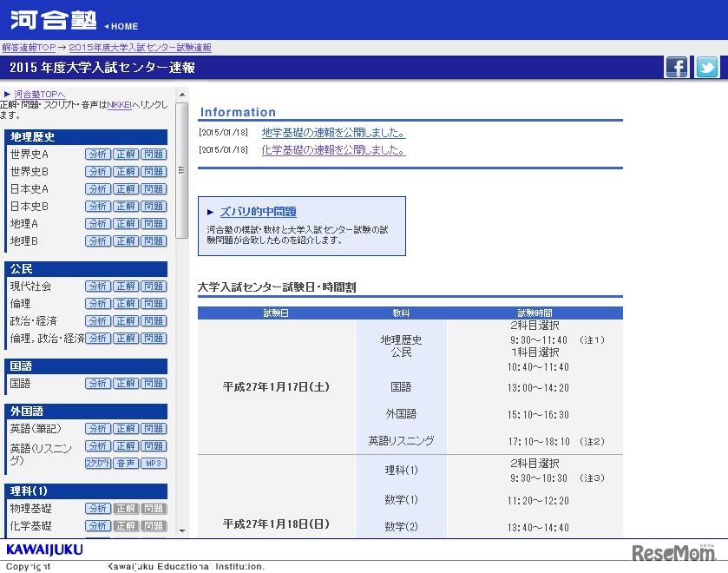
Task: Click the HOME icon beside the logo
Action: point(121,26)
